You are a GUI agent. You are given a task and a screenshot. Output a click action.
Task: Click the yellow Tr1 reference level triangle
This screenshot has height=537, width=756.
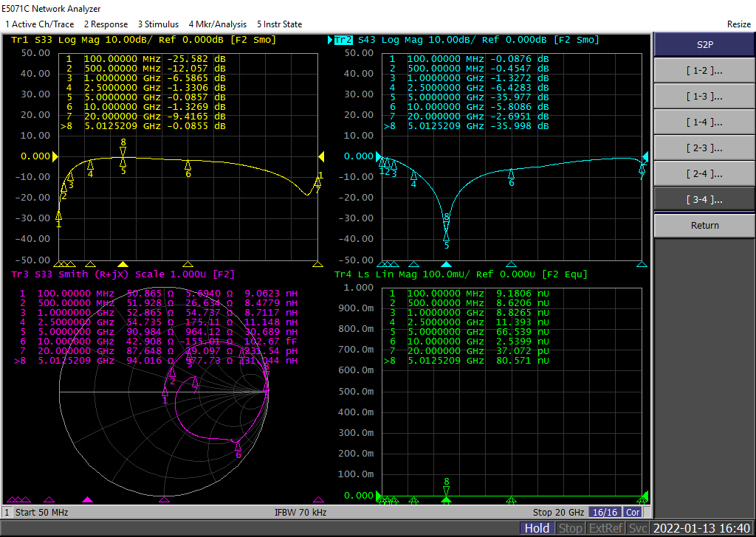pyautogui.click(x=54, y=156)
